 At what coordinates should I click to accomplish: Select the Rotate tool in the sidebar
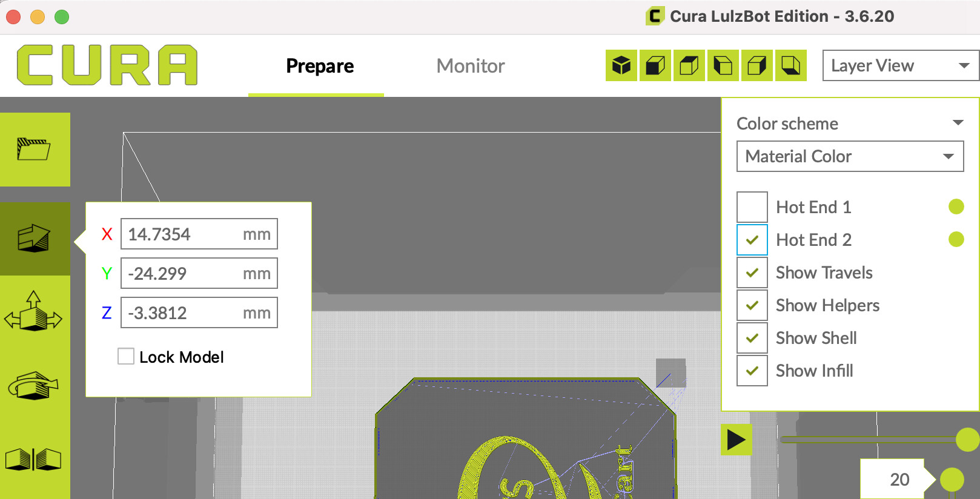click(x=35, y=385)
